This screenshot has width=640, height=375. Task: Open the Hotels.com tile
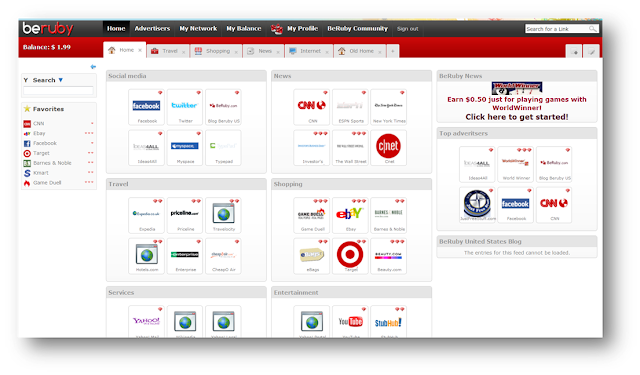pyautogui.click(x=147, y=256)
